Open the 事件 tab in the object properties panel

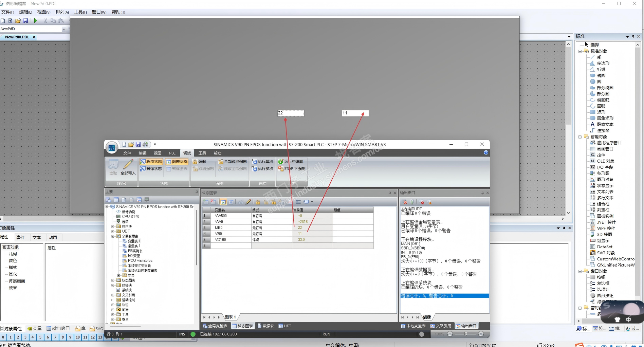pyautogui.click(x=20, y=237)
